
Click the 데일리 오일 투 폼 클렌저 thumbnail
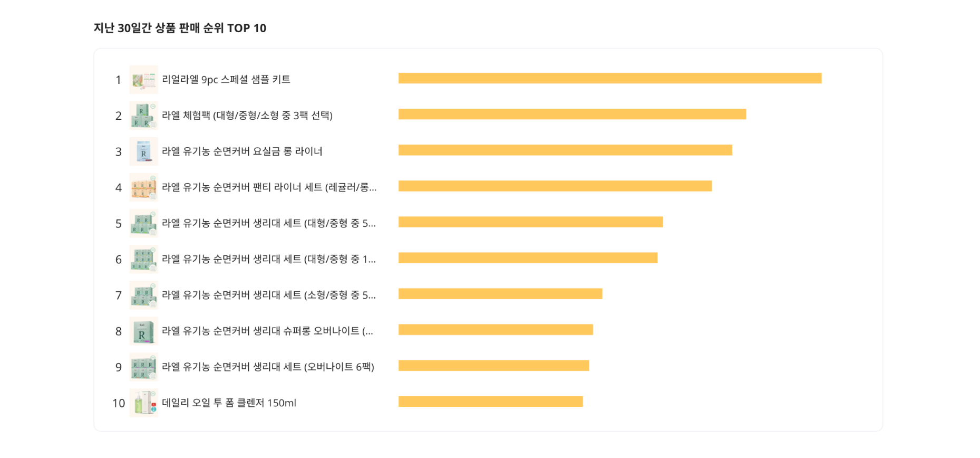(x=143, y=403)
